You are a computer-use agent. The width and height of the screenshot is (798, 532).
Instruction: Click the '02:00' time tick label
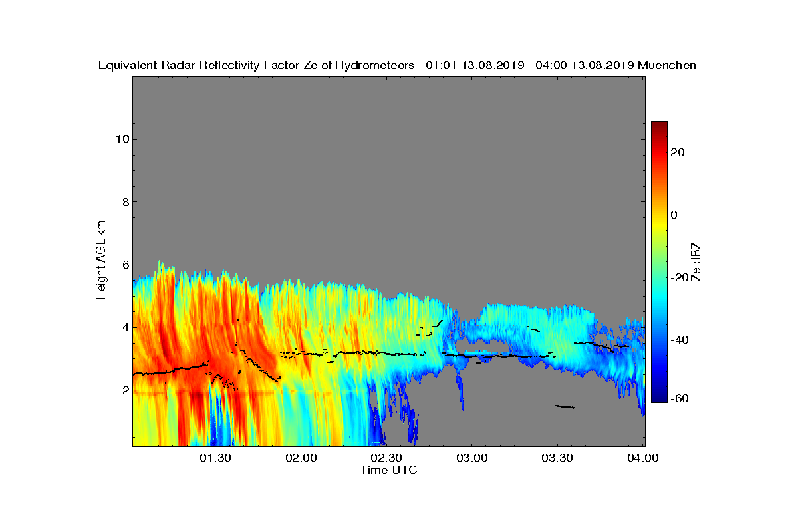click(301, 458)
